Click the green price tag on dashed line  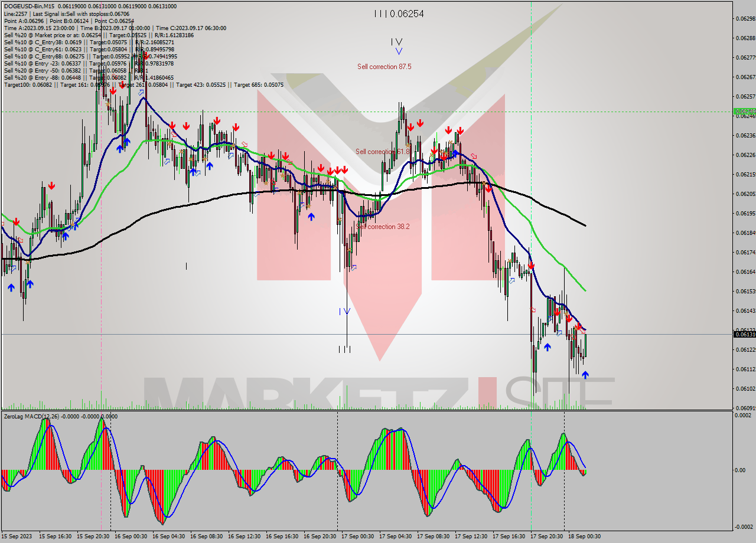pos(744,111)
